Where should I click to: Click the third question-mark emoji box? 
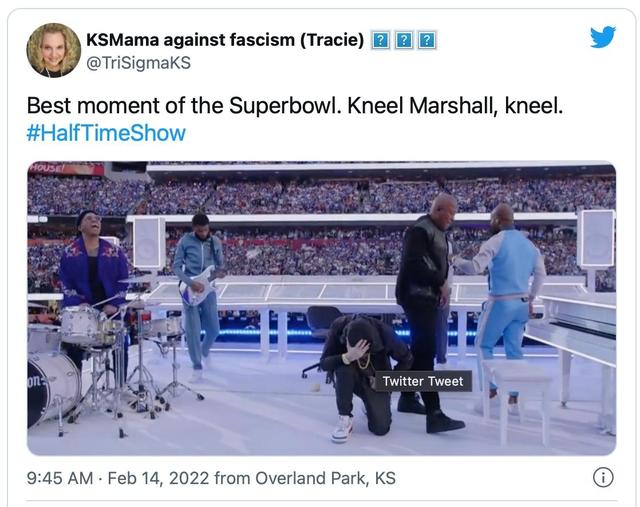point(426,40)
